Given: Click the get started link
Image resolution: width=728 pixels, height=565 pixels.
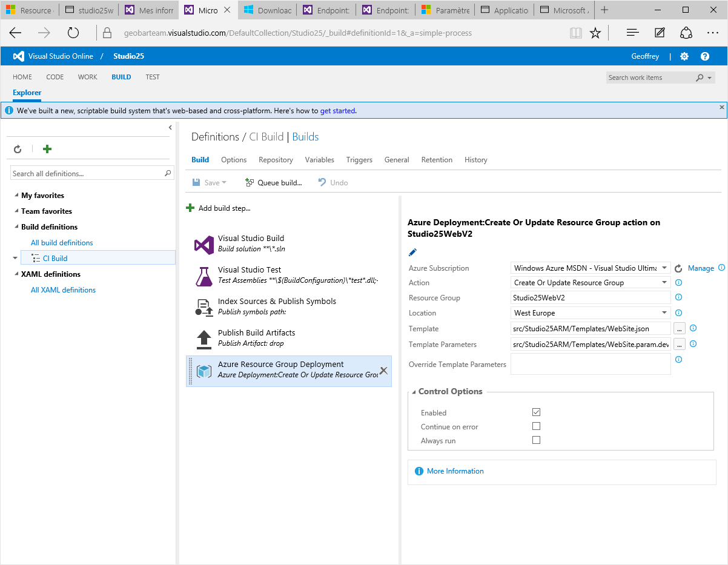Looking at the screenshot, I should (x=338, y=111).
